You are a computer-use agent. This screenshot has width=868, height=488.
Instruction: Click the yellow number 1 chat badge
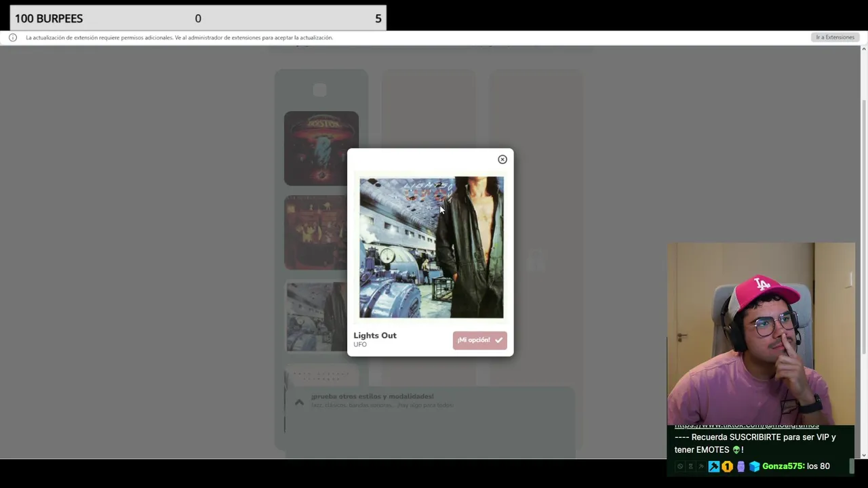pos(727,466)
